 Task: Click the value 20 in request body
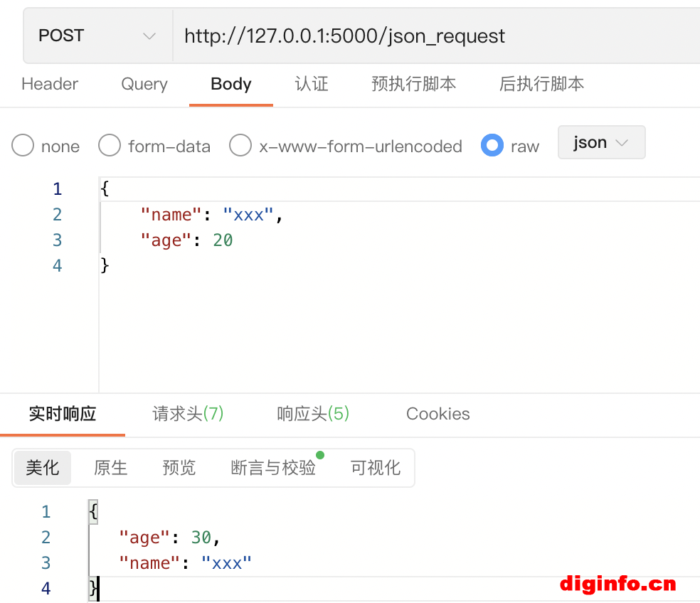(223, 240)
